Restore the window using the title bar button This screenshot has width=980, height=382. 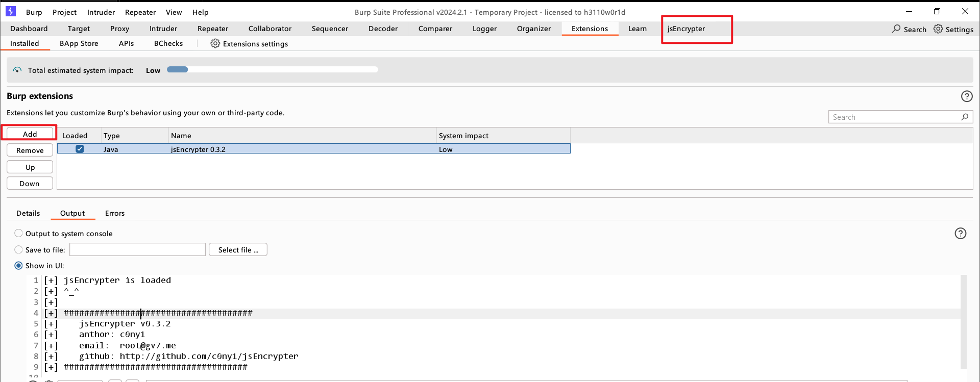click(x=937, y=11)
